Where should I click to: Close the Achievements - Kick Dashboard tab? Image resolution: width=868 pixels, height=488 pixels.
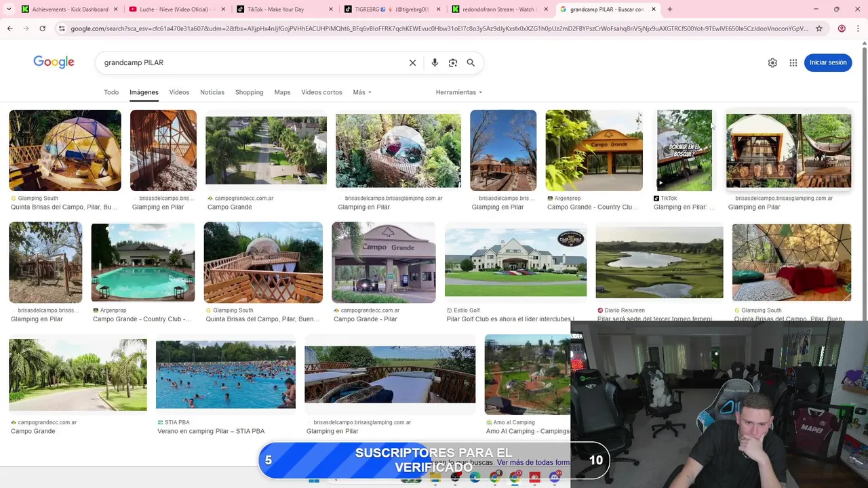[x=116, y=9]
